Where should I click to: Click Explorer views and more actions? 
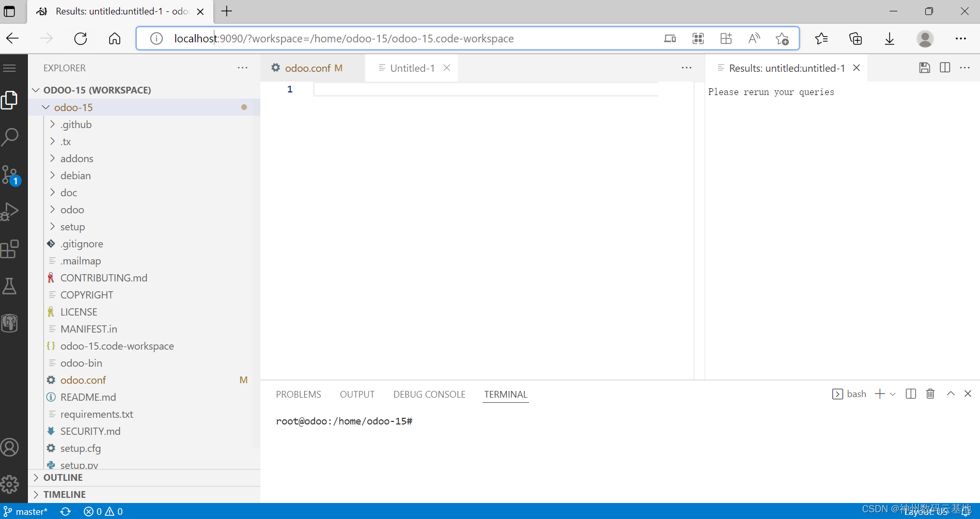click(x=242, y=68)
